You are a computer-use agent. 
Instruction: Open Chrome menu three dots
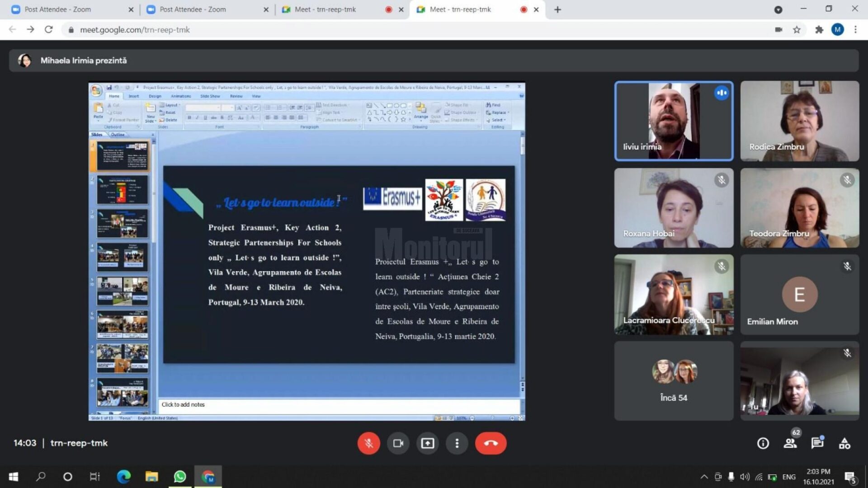[x=855, y=30]
